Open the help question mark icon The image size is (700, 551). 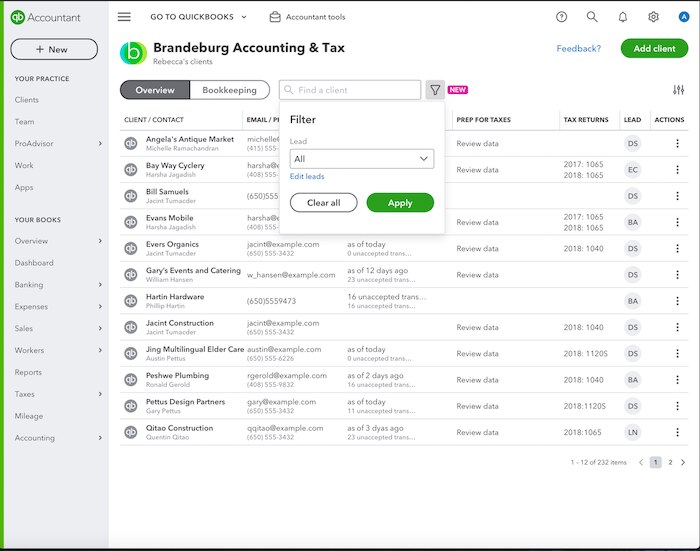tap(562, 17)
